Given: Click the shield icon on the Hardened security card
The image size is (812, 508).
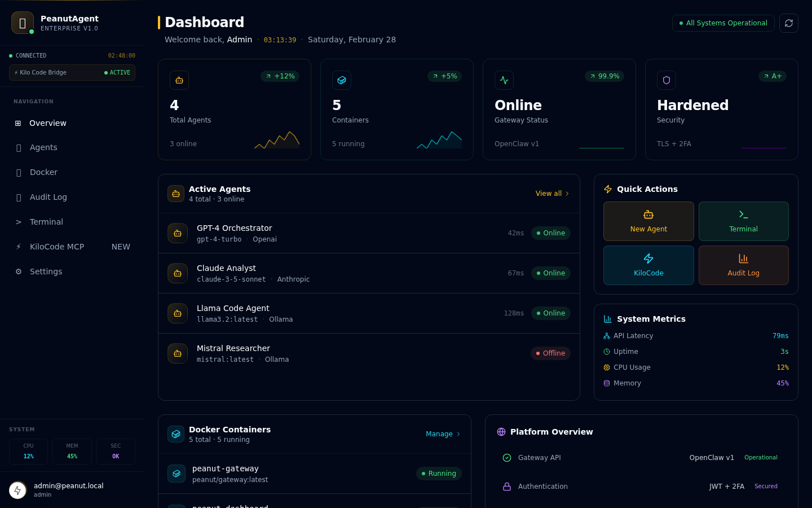Looking at the screenshot, I should [x=667, y=80].
